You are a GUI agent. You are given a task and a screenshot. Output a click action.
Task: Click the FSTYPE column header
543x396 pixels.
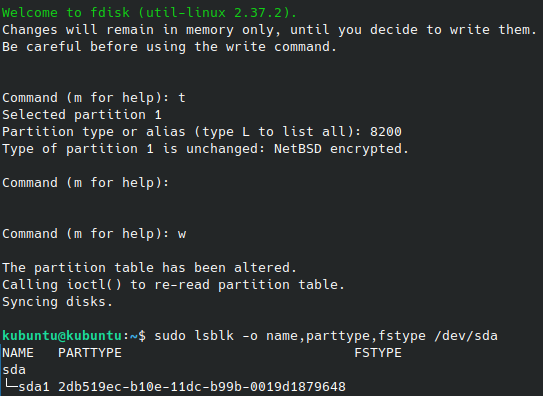pos(378,353)
